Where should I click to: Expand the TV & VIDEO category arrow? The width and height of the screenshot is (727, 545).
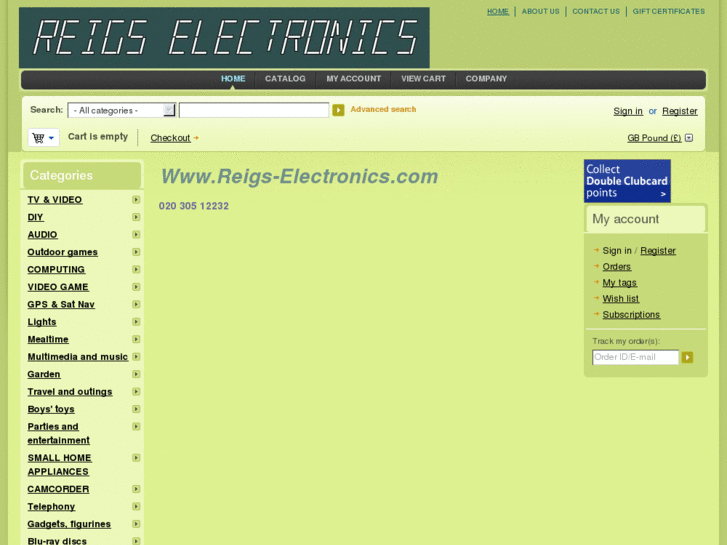click(136, 199)
